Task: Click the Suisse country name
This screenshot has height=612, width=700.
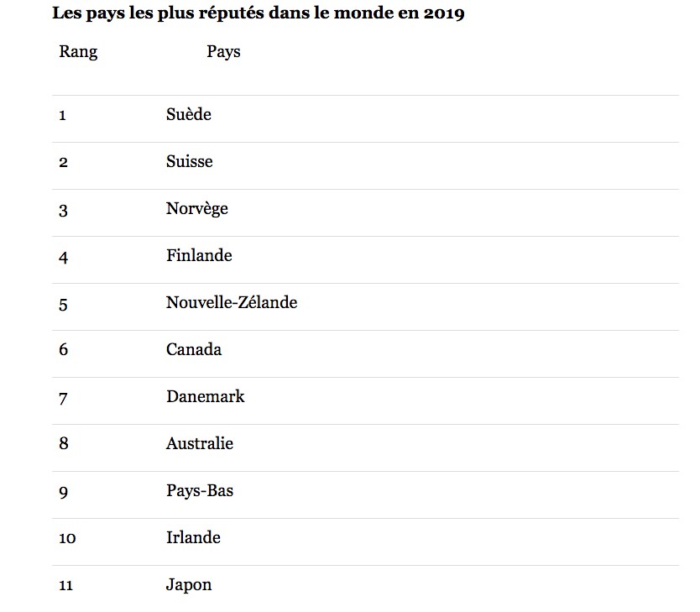Action: [190, 161]
